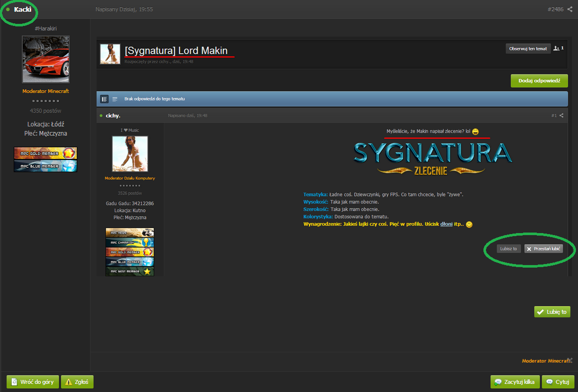Open cichy.'s avatar in the post sidebar

click(130, 154)
